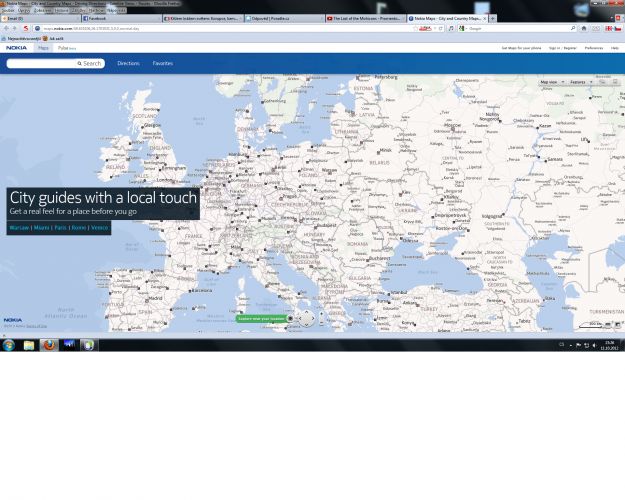Click the maps.nokia.com address bar

223,28
